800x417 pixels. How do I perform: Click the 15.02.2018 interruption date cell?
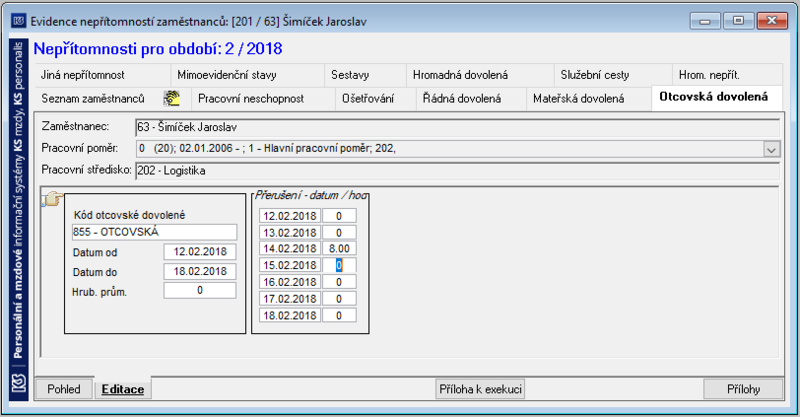tap(290, 265)
